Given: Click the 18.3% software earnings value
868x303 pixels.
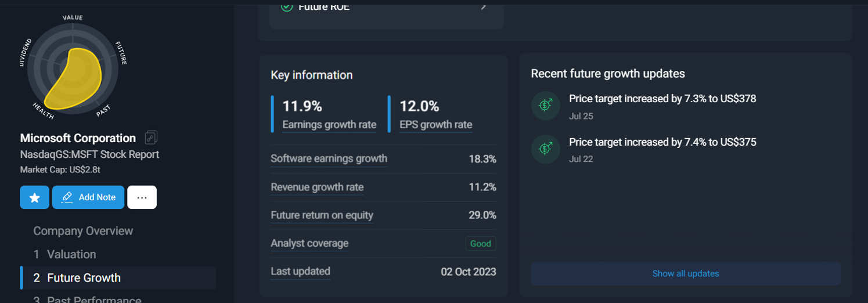Looking at the screenshot, I should pyautogui.click(x=482, y=159).
